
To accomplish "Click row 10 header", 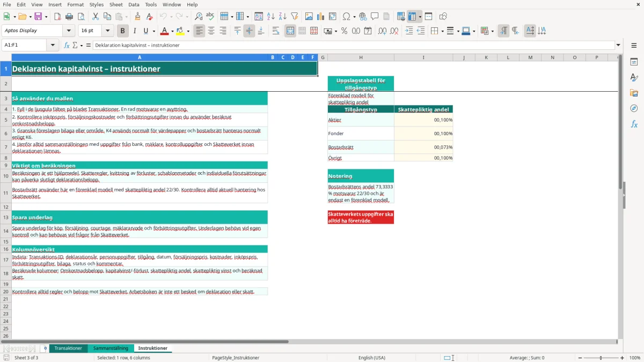I will point(6,176).
